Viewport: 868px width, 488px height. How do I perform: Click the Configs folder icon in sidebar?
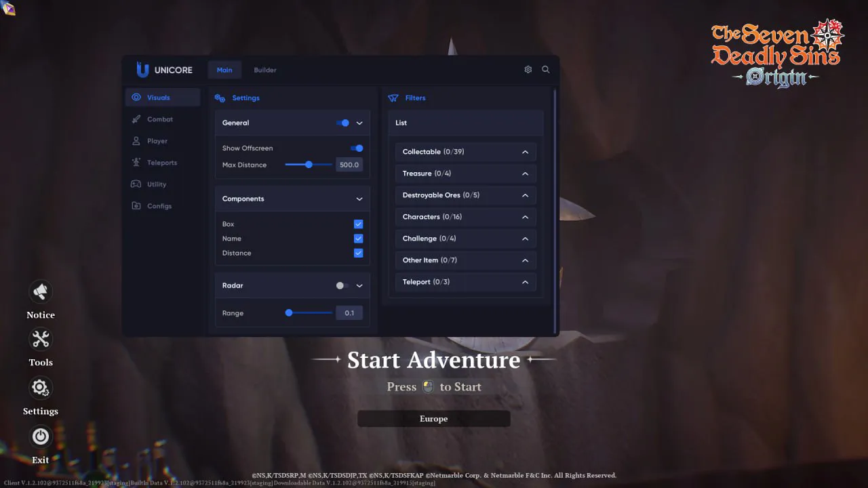point(136,206)
